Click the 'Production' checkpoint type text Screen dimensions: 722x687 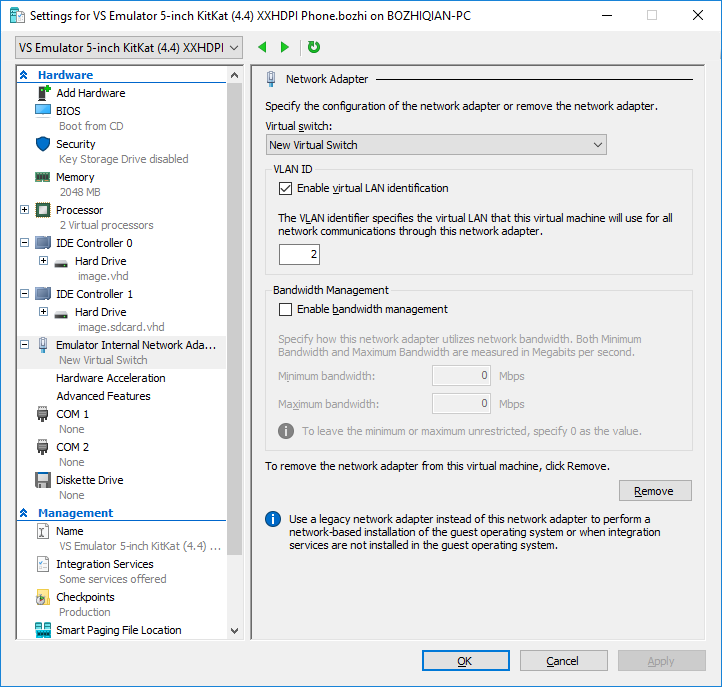85,612
